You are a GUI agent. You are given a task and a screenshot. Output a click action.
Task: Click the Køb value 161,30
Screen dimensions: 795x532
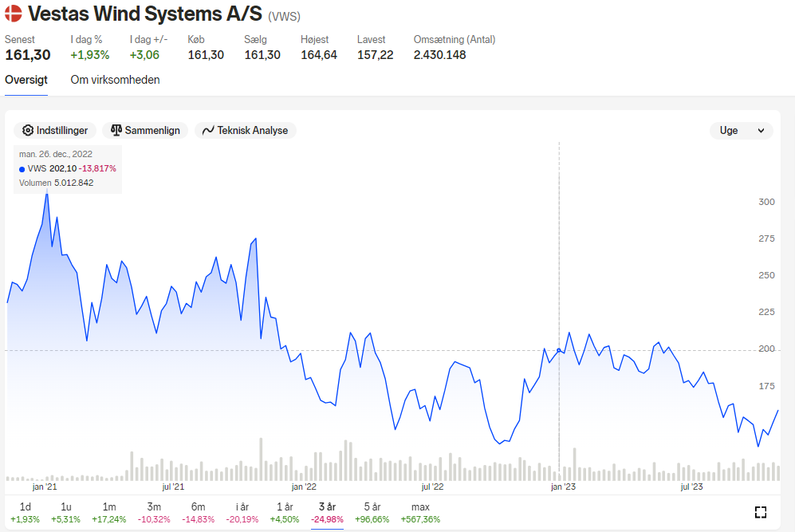[x=206, y=55]
